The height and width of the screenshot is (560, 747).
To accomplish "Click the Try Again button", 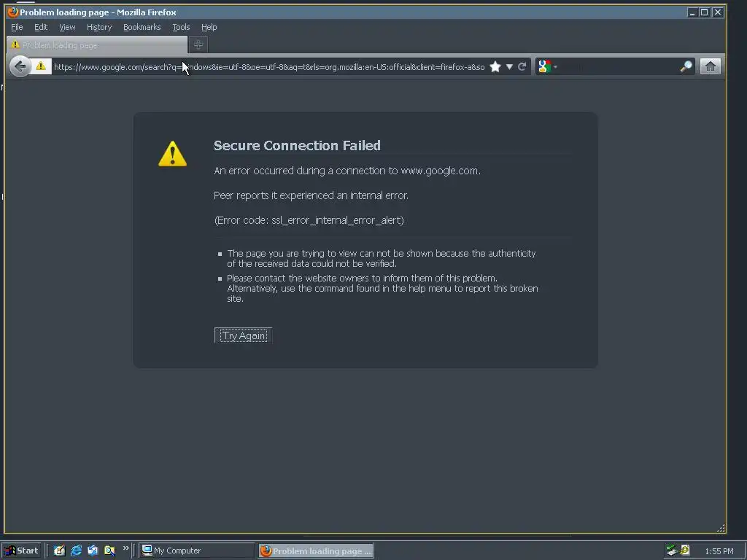I will tap(244, 335).
